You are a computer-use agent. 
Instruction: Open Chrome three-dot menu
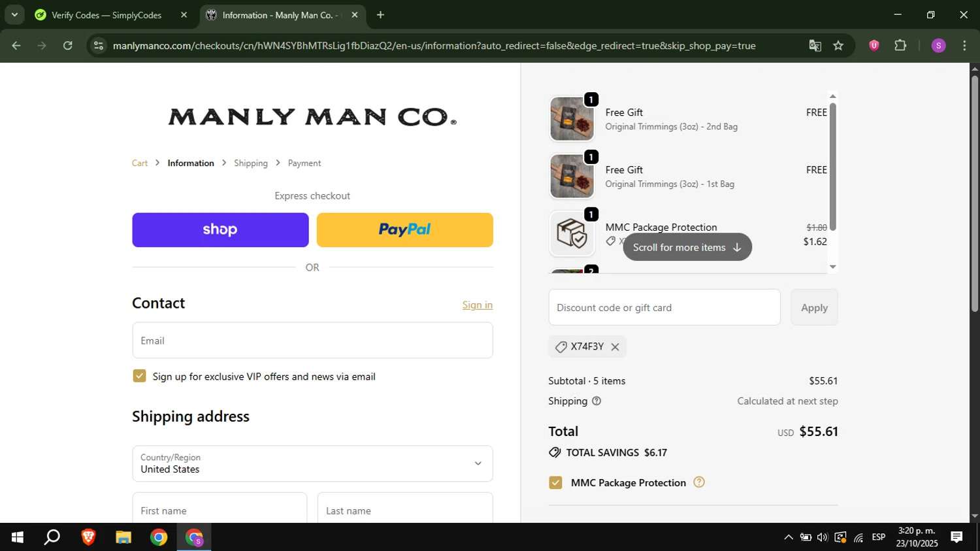(964, 46)
